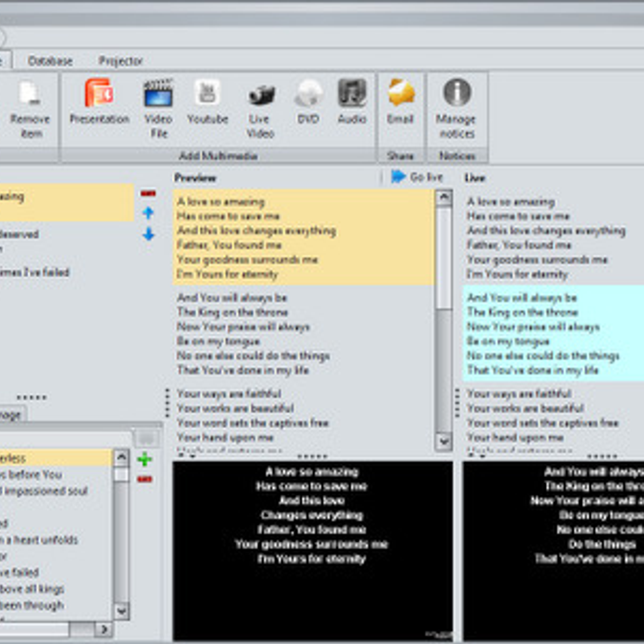Click the Preview lyrics scrollbar thumb

click(443, 258)
